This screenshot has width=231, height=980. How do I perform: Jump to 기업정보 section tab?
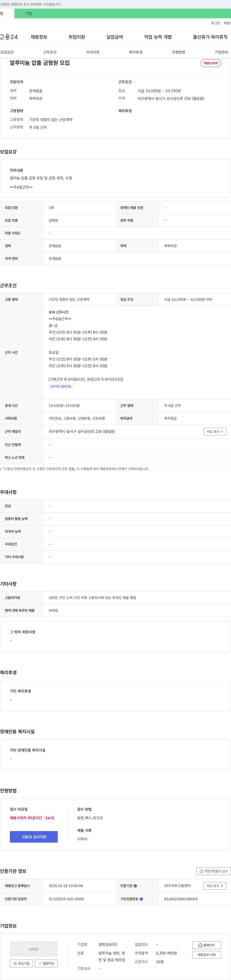click(x=221, y=52)
